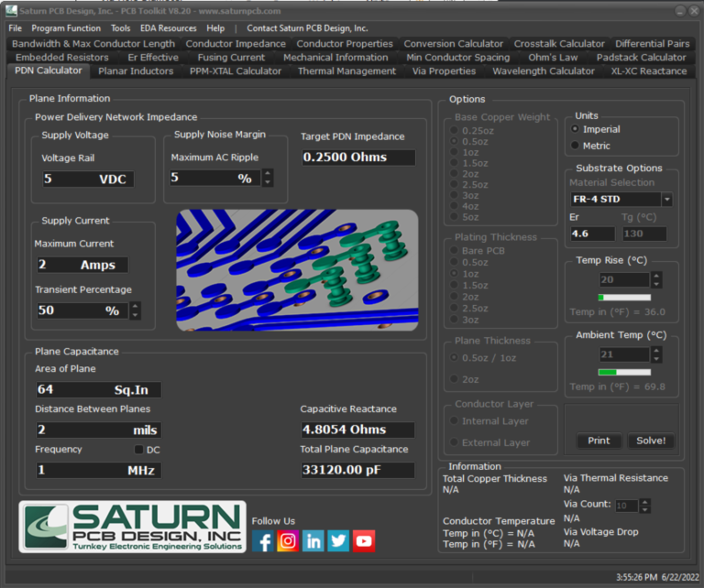Open the Program Function menu

coord(67,28)
